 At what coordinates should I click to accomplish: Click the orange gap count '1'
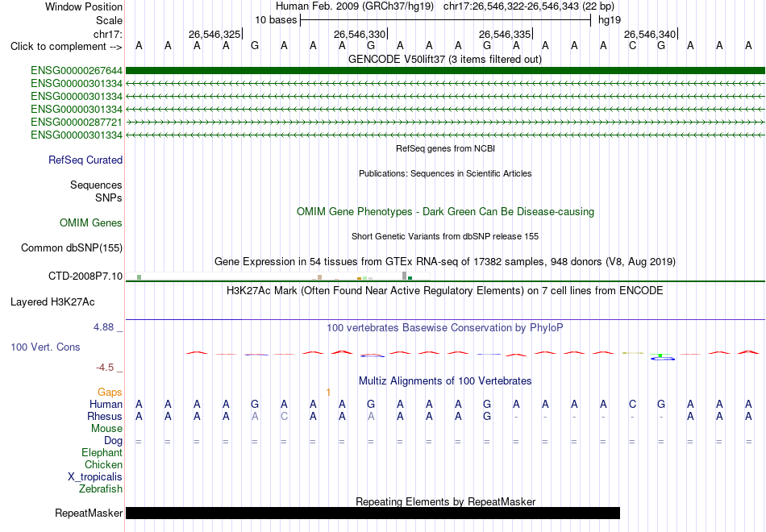click(328, 393)
